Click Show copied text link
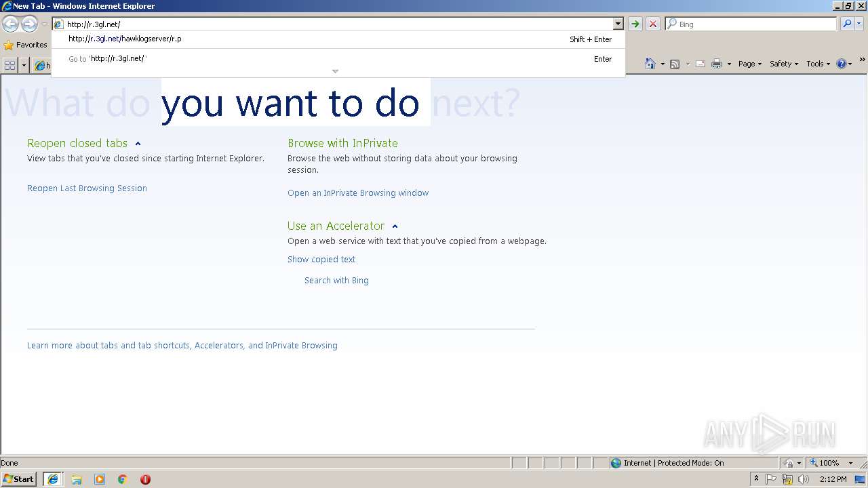Screen dimensions: 868x488 click(321, 260)
